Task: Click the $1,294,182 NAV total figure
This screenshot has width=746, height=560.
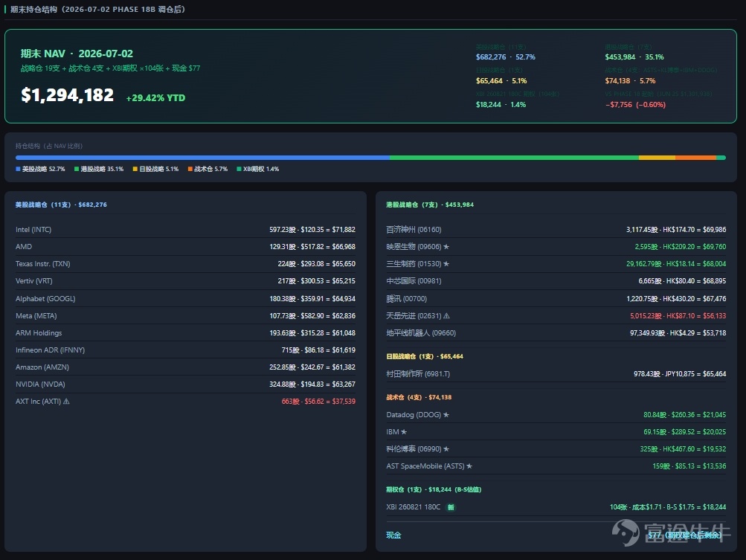Action: click(67, 95)
